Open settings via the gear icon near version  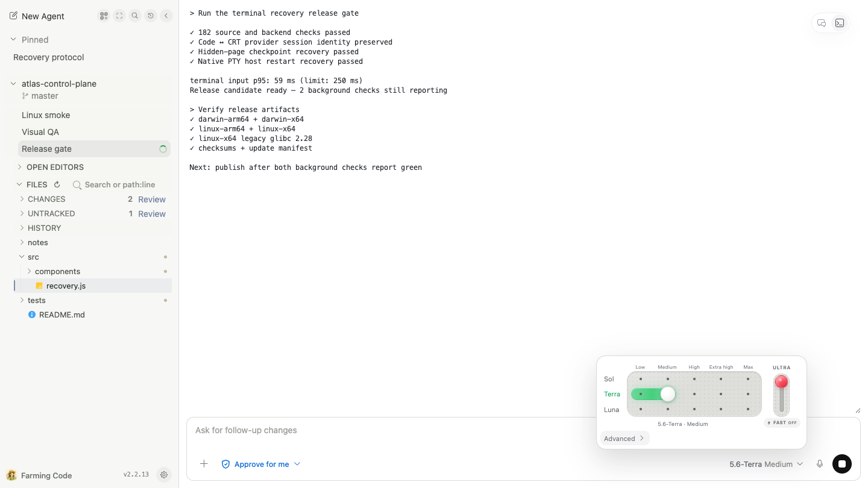coord(164,475)
